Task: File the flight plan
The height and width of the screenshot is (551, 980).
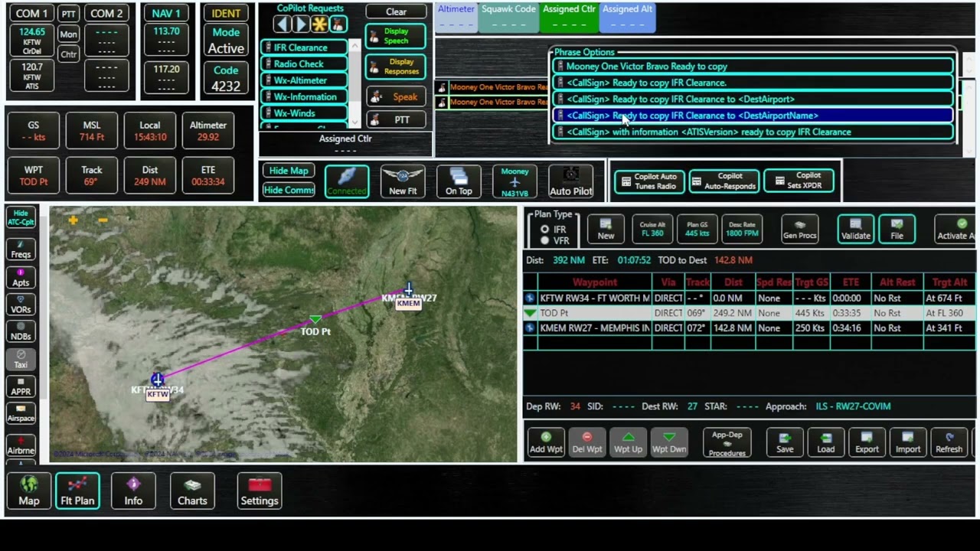Action: [897, 229]
